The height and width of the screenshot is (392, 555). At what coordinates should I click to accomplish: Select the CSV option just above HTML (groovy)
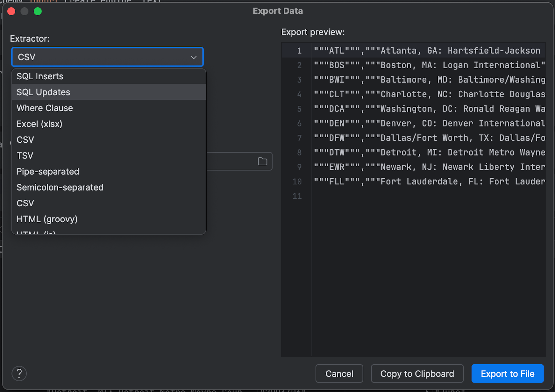[x=25, y=203]
